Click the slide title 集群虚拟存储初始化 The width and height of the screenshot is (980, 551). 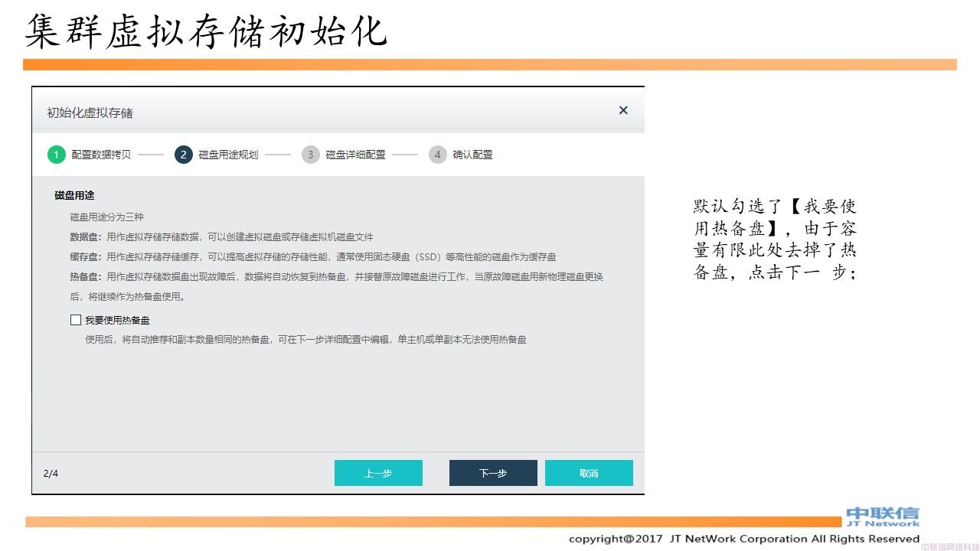[206, 32]
